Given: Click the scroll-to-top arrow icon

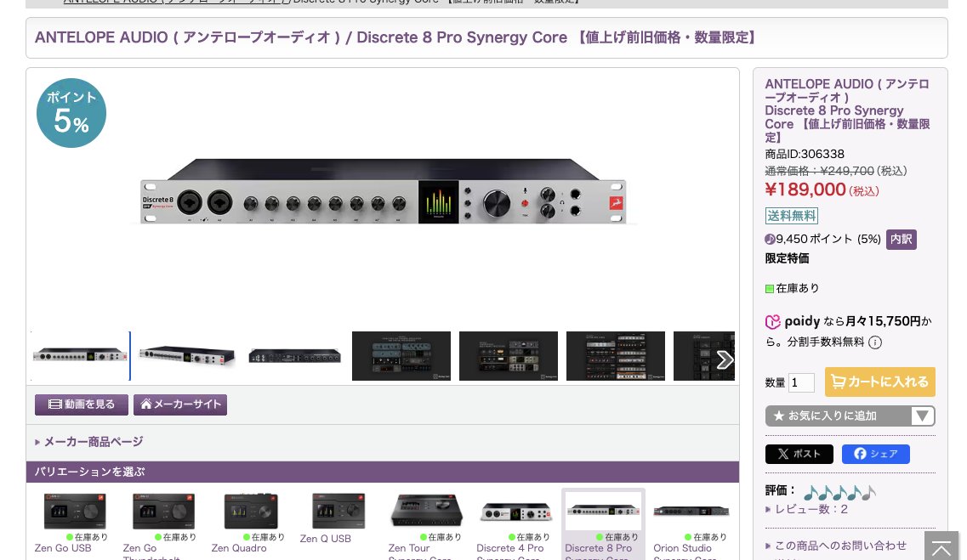Looking at the screenshot, I should coord(941,548).
